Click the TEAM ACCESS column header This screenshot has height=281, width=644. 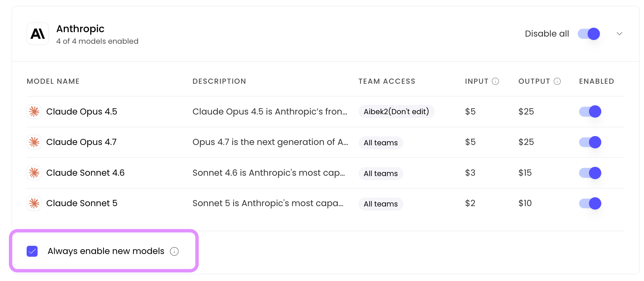click(387, 81)
